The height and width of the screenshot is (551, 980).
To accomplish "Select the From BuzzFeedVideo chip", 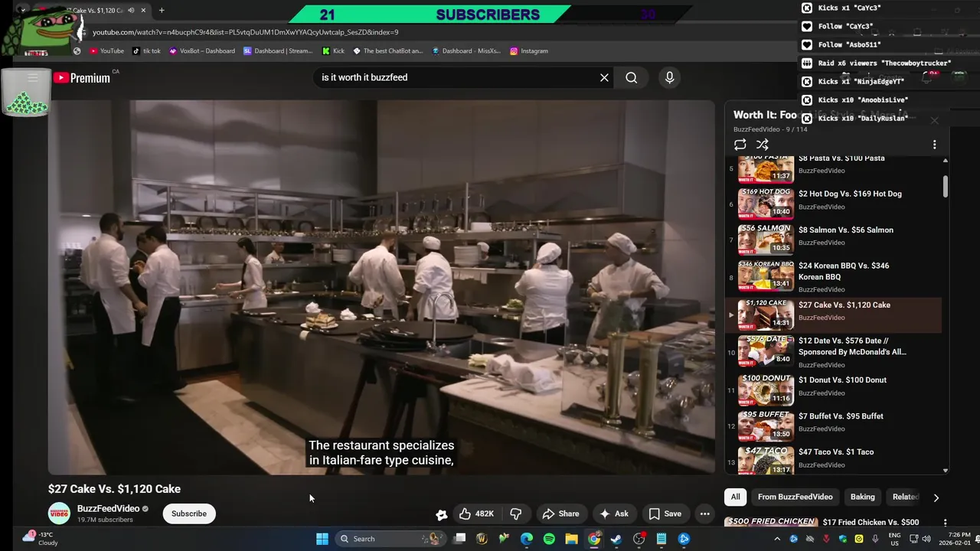I will 795,497.
